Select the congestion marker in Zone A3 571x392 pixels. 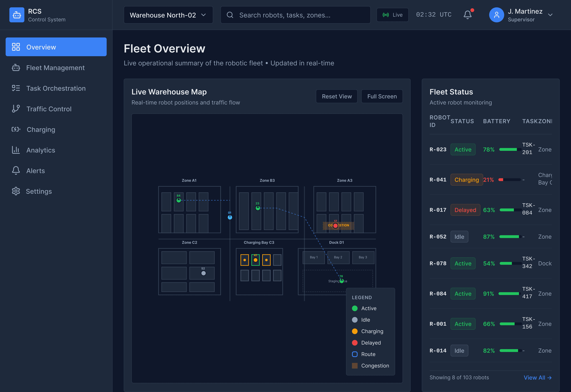click(x=336, y=225)
